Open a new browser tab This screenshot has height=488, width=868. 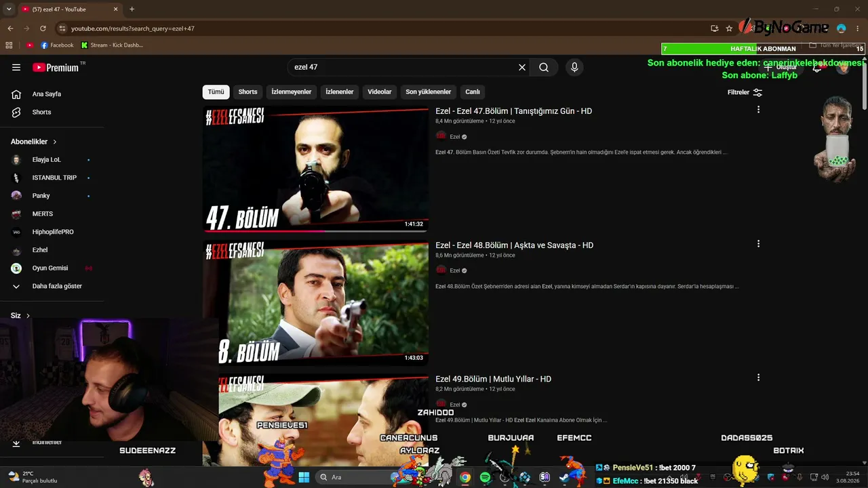coord(132,9)
